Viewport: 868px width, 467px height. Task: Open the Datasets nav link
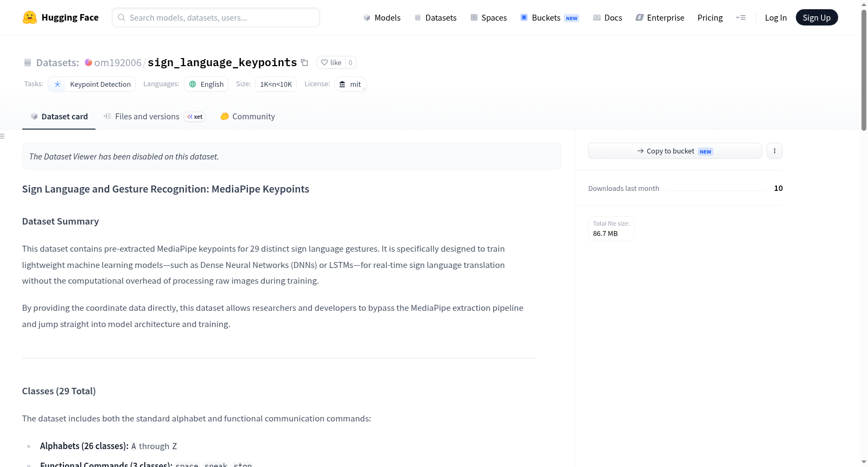coord(436,17)
